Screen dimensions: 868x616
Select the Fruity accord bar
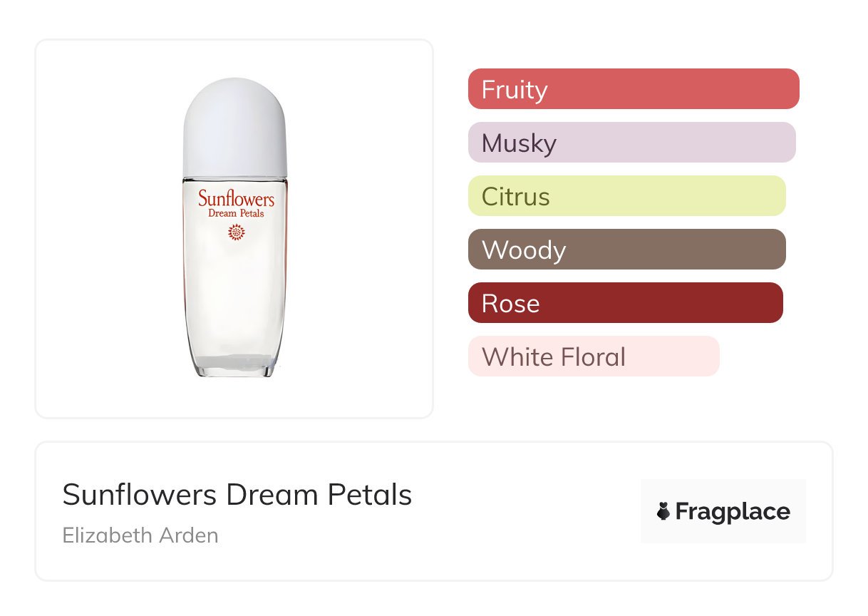coord(633,89)
